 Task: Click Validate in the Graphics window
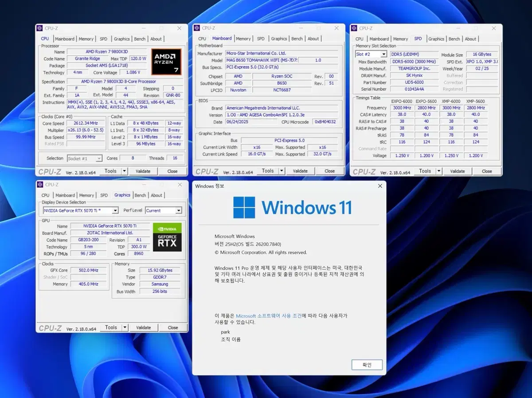click(x=143, y=327)
